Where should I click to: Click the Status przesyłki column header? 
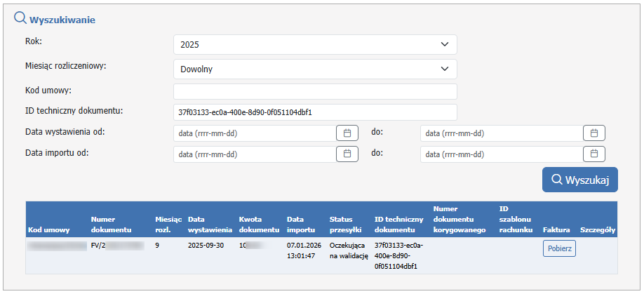(345, 225)
